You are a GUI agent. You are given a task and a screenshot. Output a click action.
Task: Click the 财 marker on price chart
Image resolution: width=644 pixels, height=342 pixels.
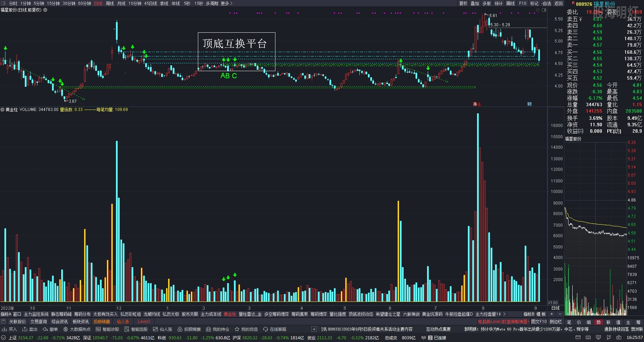click(x=529, y=104)
